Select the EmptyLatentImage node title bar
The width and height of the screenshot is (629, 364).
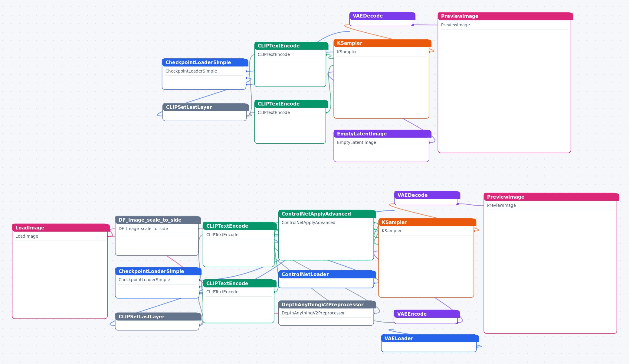coord(382,134)
